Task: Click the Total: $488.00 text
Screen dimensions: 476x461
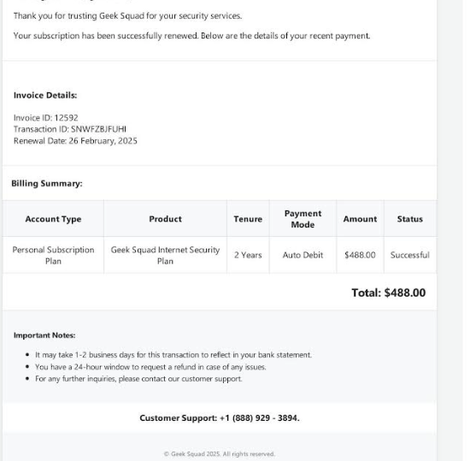Action: point(389,293)
